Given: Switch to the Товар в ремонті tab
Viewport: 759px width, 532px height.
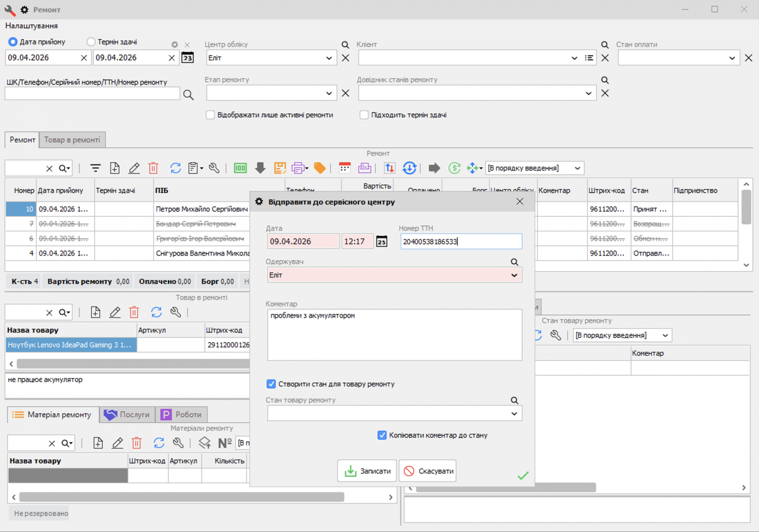Looking at the screenshot, I should [72, 140].
